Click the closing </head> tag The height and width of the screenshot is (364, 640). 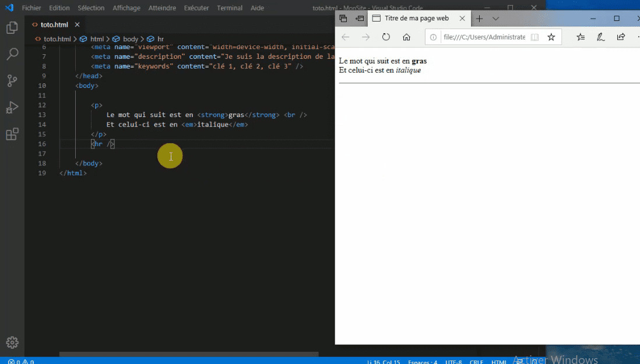point(89,76)
